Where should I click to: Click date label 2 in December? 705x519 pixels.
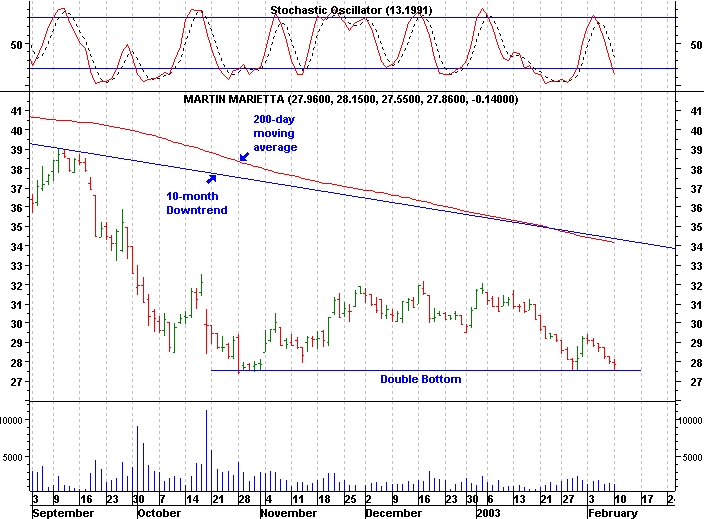[368, 499]
